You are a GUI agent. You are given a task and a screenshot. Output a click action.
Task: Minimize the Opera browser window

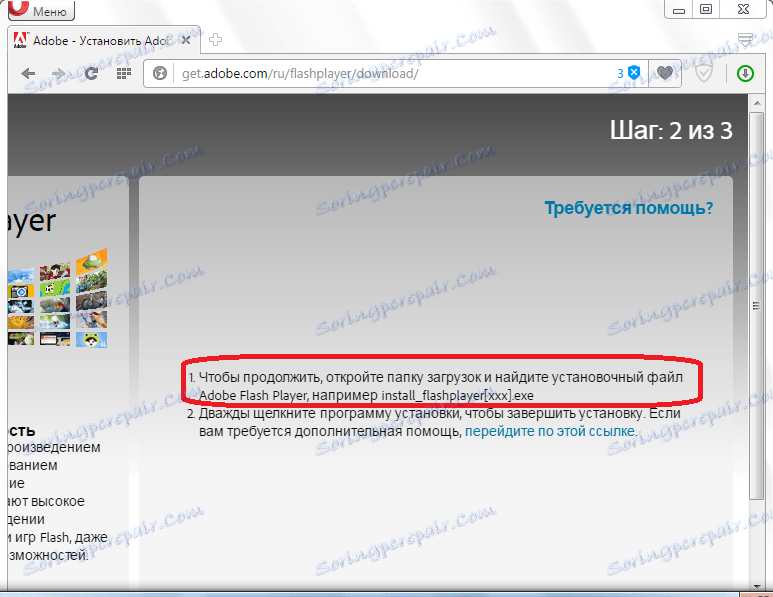679,9
